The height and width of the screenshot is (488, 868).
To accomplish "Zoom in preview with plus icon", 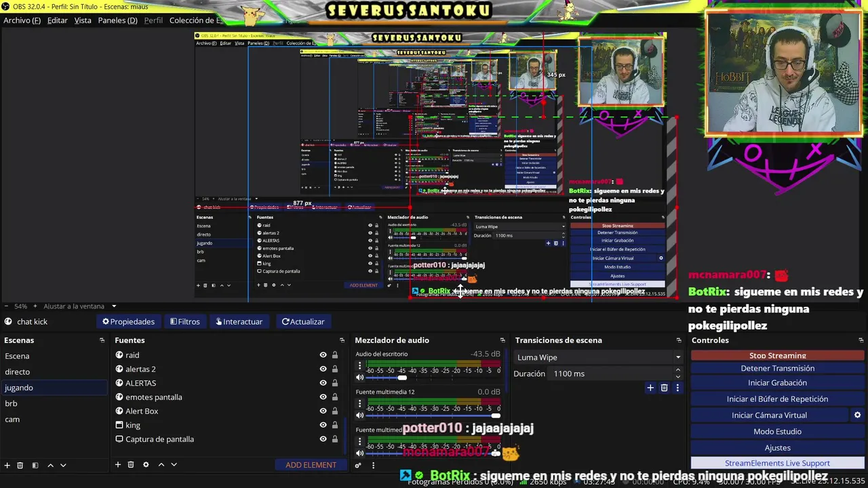I will click(x=35, y=306).
